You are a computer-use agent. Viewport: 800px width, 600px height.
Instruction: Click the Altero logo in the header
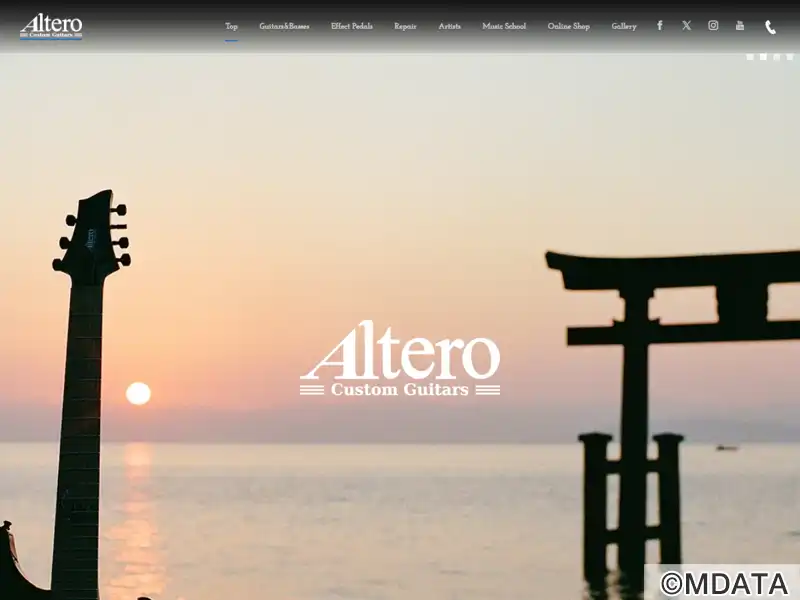coord(51,26)
